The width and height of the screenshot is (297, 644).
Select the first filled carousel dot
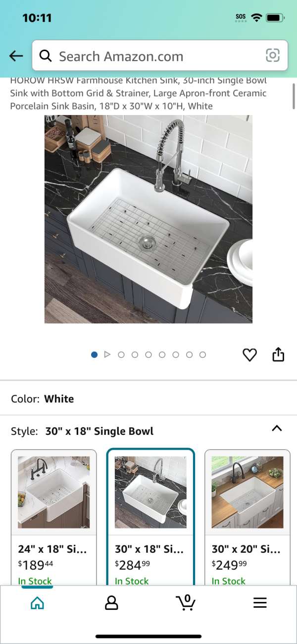point(94,354)
